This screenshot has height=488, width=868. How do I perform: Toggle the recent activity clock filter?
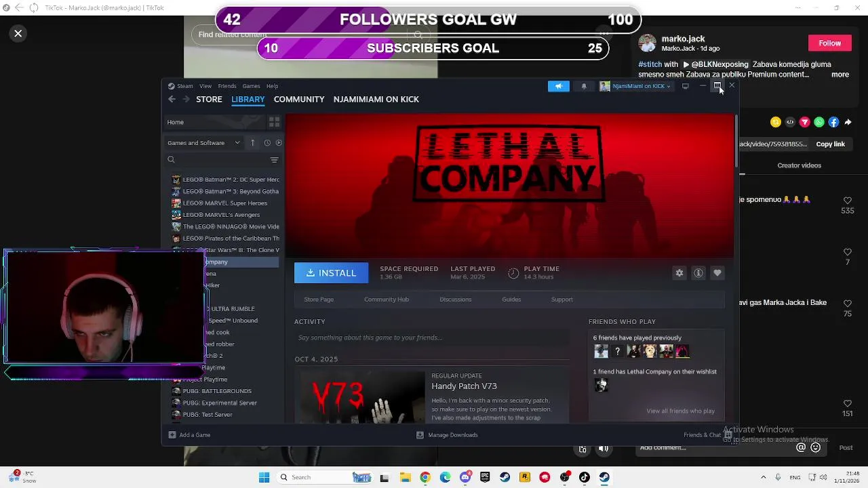(267, 143)
